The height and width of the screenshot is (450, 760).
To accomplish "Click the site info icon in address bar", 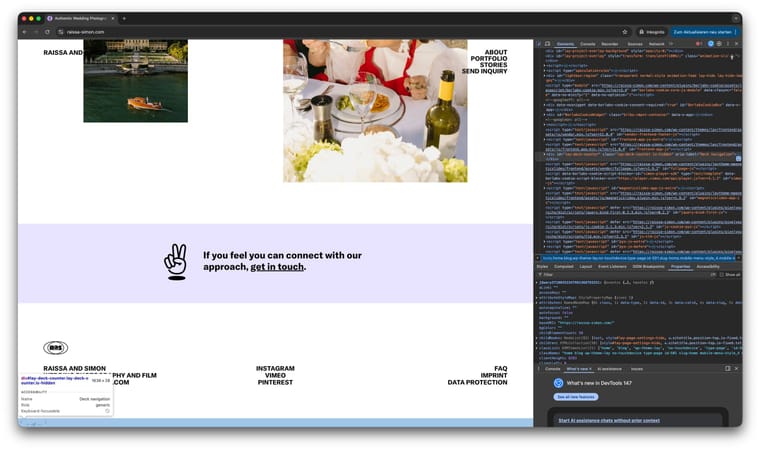I will coord(61,32).
